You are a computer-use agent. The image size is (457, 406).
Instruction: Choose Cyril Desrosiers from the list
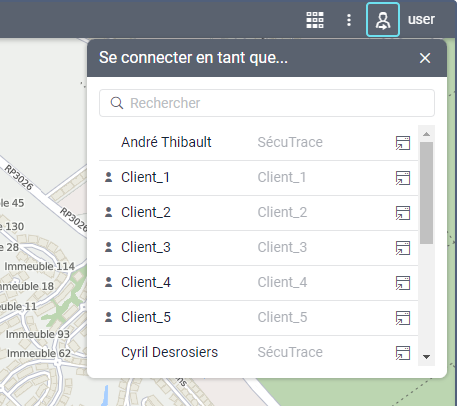258,351
